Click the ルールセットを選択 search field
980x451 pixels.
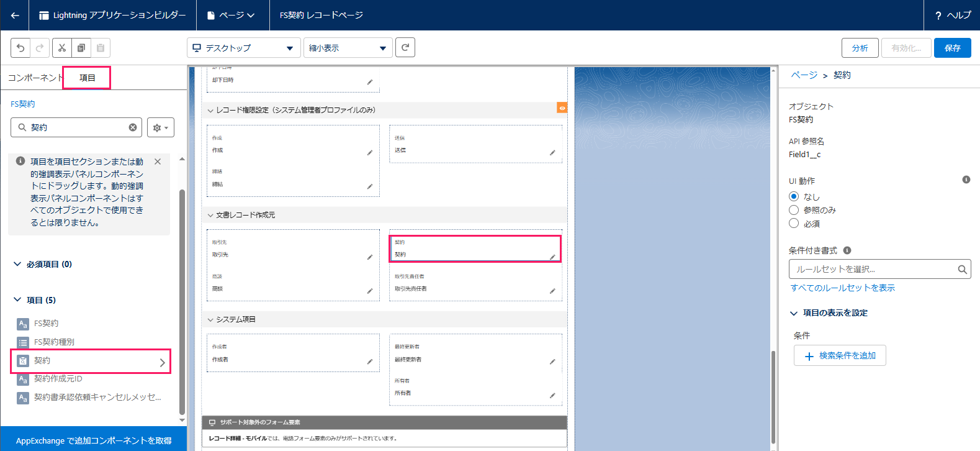[x=879, y=269]
